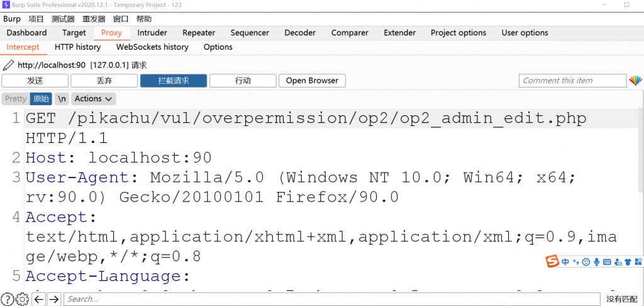The width and height of the screenshot is (644, 306).
Task: Click the Open Browser button
Action: pyautogui.click(x=312, y=81)
